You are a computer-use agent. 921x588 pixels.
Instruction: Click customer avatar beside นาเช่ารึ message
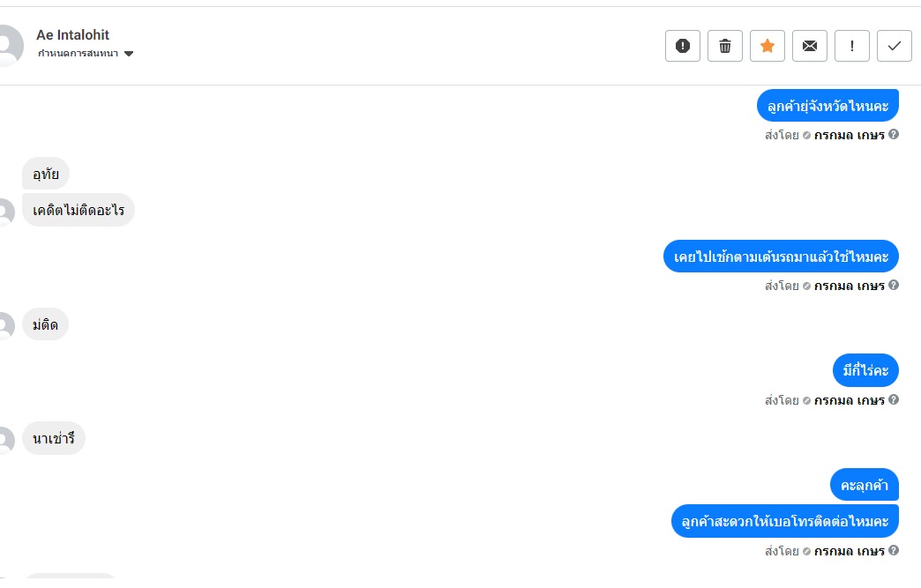tap(5, 439)
